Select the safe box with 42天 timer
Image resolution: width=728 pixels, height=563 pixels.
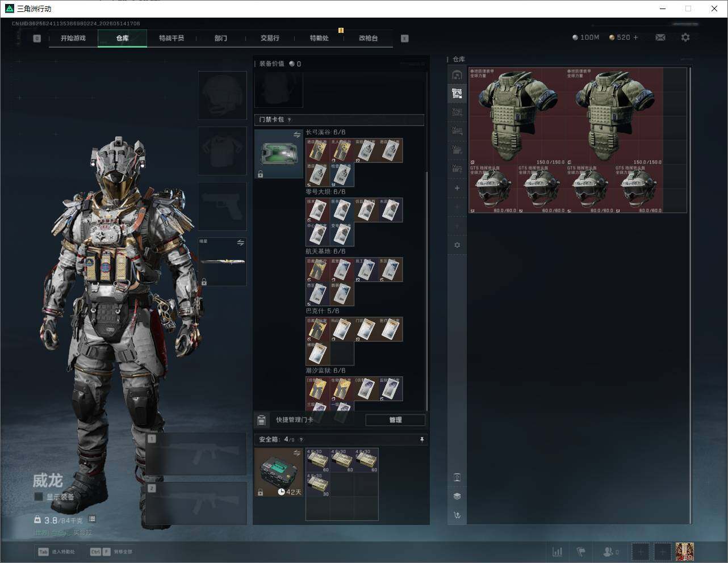(x=279, y=472)
